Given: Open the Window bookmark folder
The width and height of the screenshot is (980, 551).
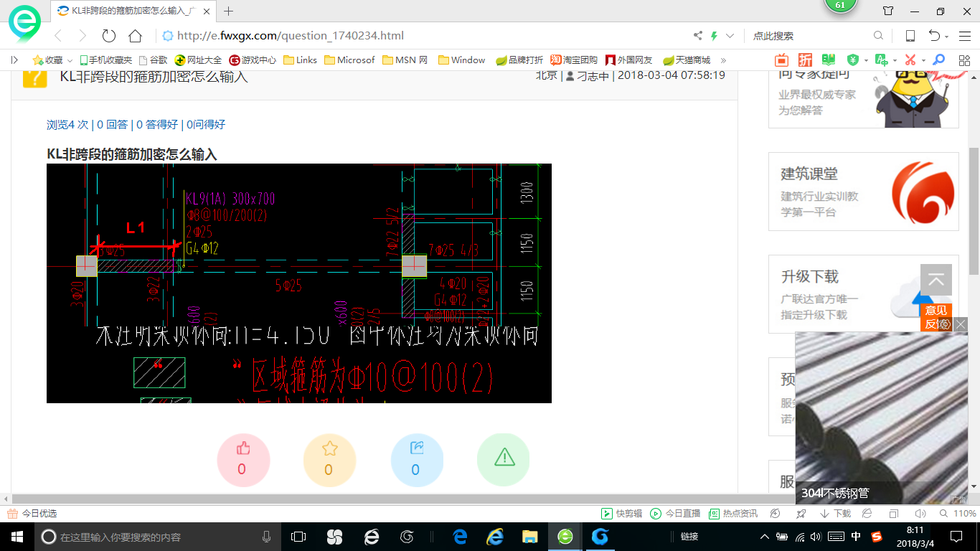Looking at the screenshot, I should click(461, 60).
